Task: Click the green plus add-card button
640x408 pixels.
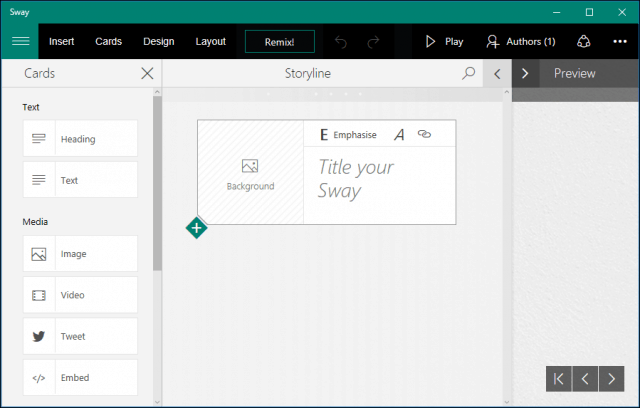Action: coord(196,228)
